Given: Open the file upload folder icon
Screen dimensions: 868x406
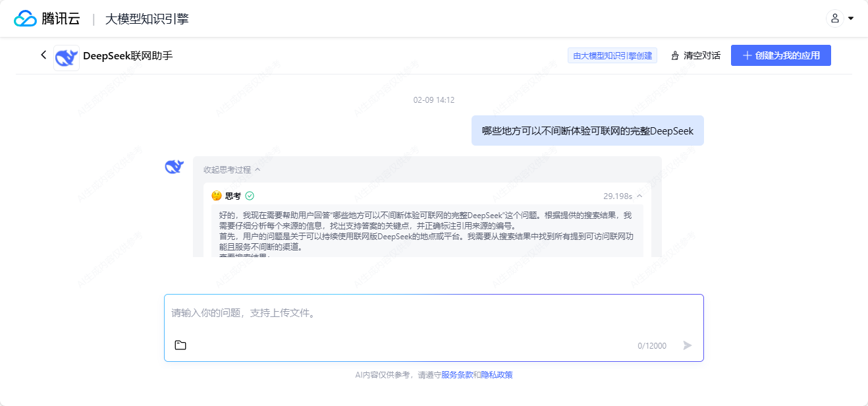Looking at the screenshot, I should pos(180,345).
